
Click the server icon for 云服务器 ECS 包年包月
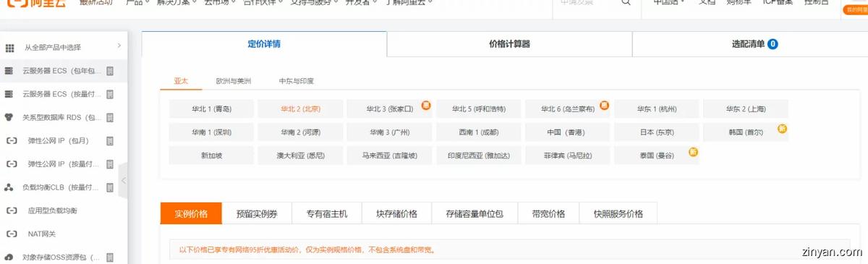pos(9,71)
